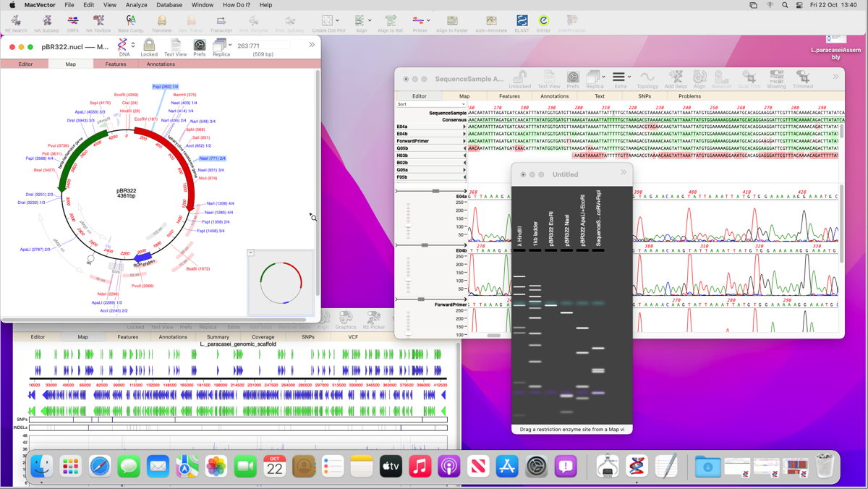868x489 pixels.
Task: Open the VCF tab
Action: click(353, 337)
